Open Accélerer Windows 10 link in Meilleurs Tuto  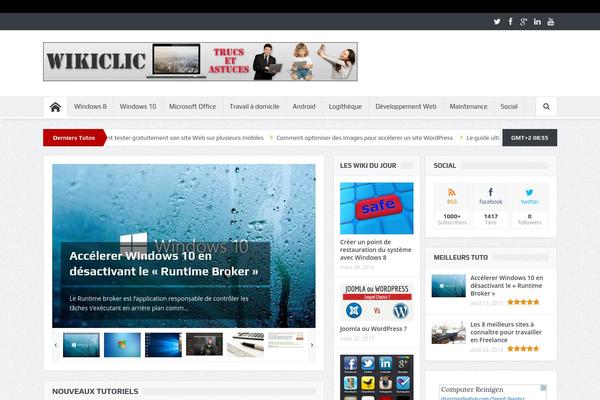click(x=507, y=286)
